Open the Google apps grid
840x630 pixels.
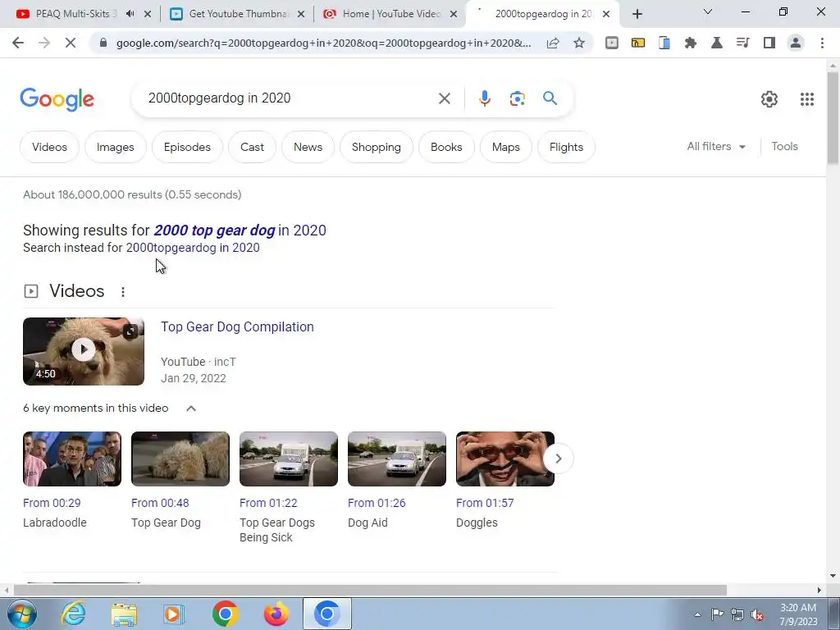[807, 99]
